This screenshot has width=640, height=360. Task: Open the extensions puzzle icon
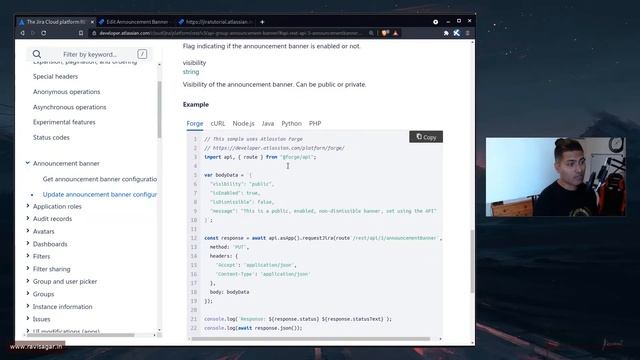(446, 33)
